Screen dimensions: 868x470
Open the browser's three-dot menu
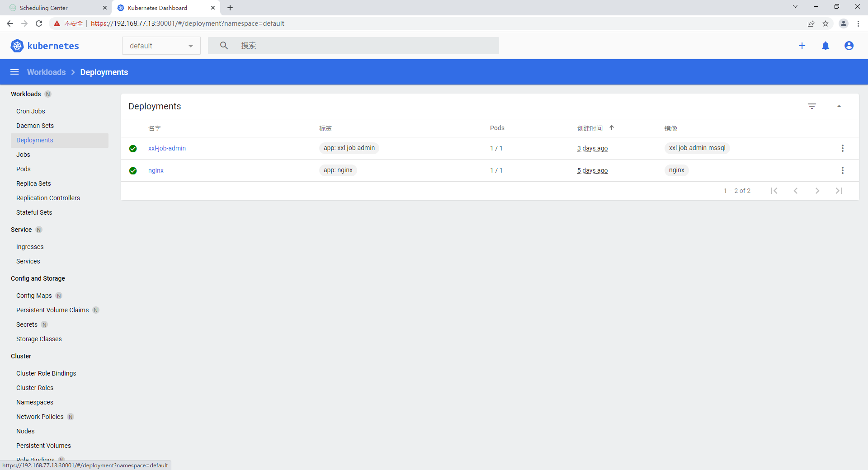coord(858,23)
